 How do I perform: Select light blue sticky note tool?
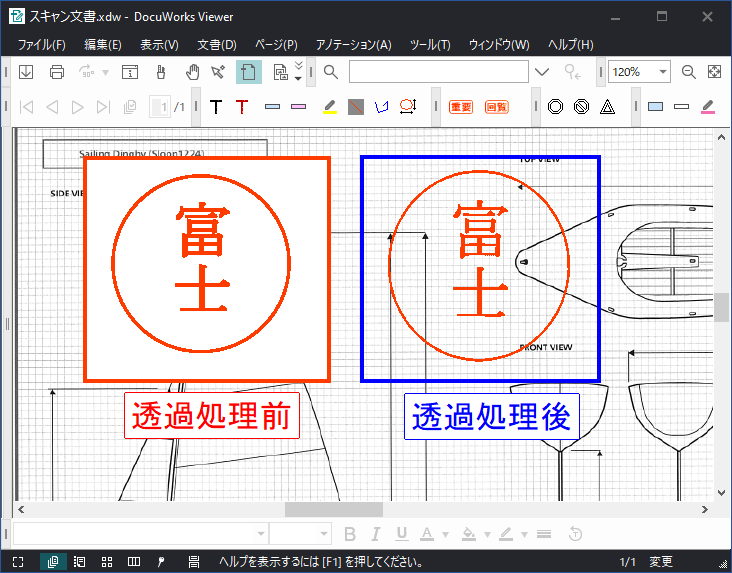coord(272,107)
